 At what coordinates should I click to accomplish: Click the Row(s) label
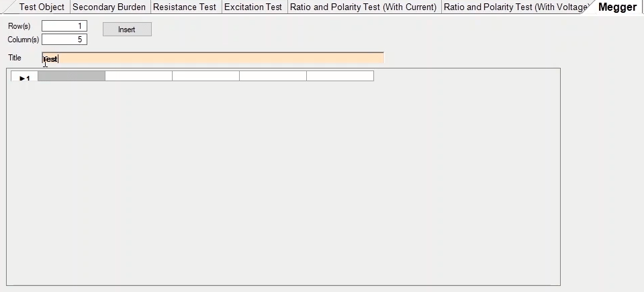point(19,26)
